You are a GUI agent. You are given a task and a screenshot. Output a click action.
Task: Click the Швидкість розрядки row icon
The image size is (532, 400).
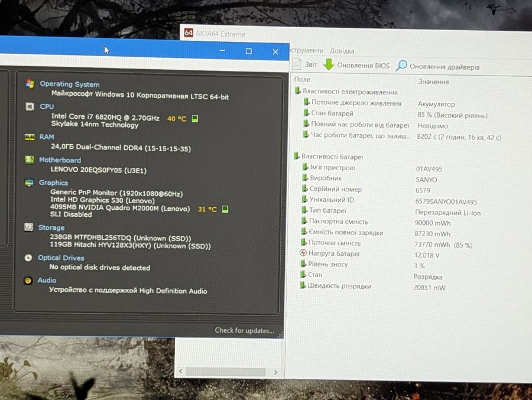tap(303, 285)
